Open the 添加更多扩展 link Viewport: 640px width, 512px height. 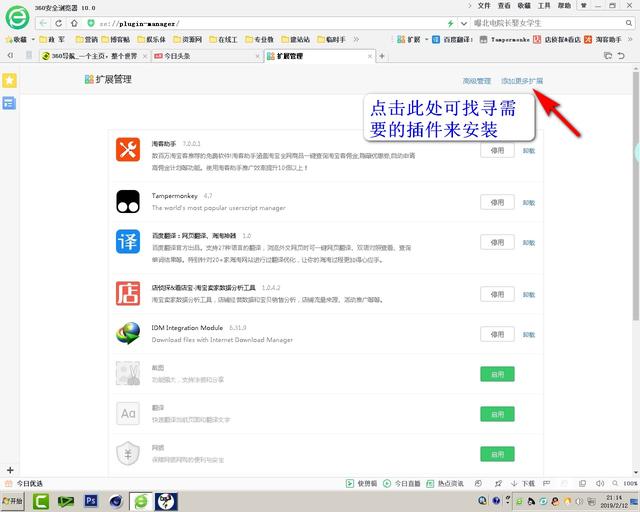[522, 81]
